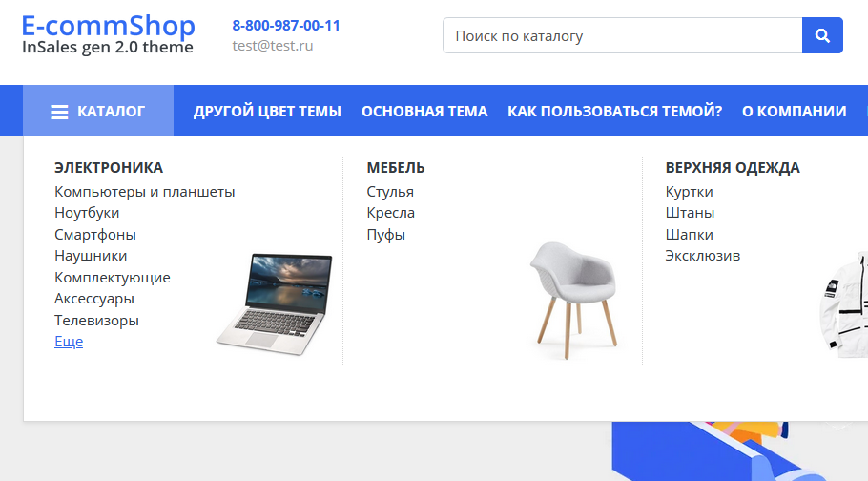
Task: Open the Верхняя одежда category heading
Action: pyautogui.click(x=733, y=167)
